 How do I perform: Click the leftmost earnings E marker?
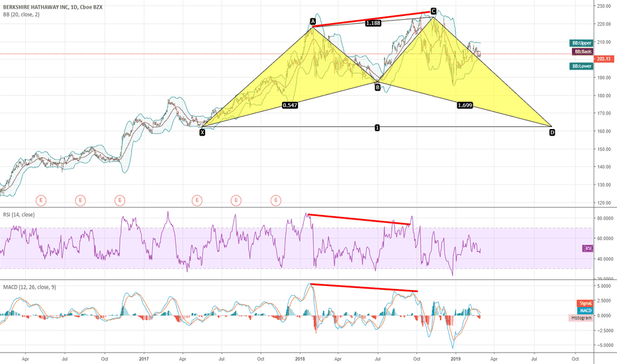pyautogui.click(x=41, y=201)
